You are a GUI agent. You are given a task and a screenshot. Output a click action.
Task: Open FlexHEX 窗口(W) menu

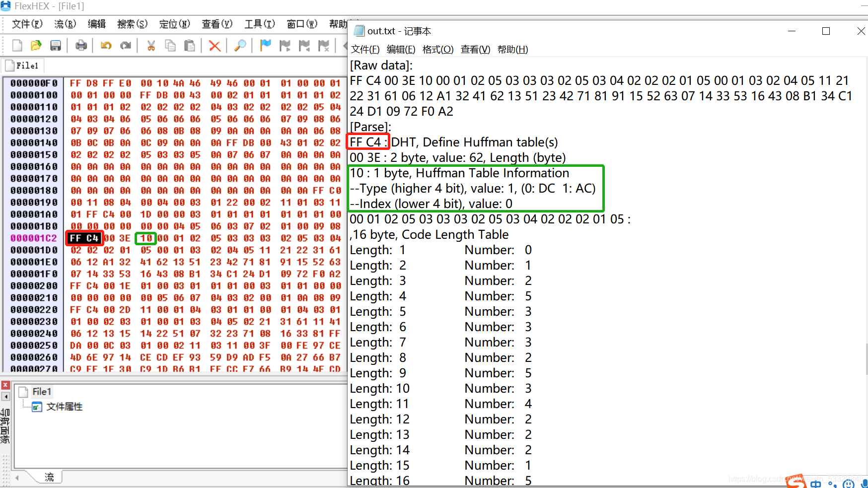coord(302,24)
